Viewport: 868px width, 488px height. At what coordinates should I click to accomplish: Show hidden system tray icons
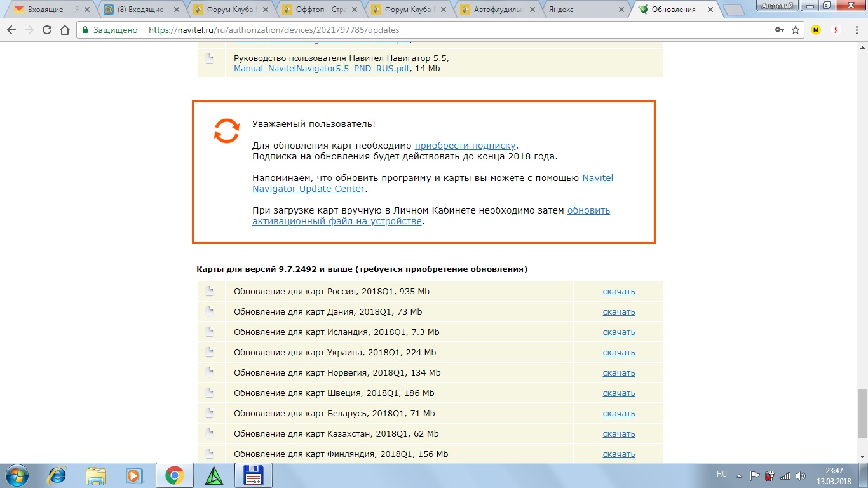point(740,475)
